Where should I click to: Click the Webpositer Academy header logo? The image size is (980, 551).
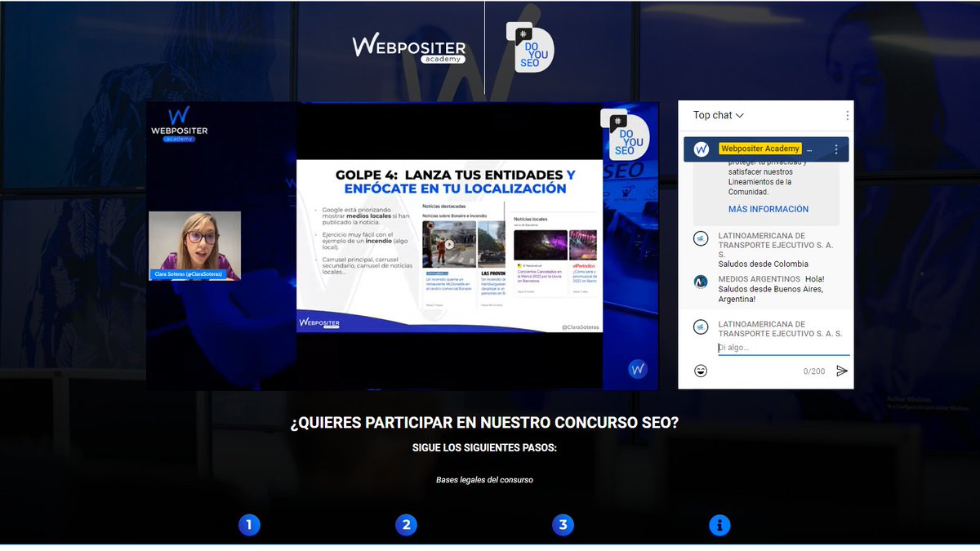tap(409, 48)
